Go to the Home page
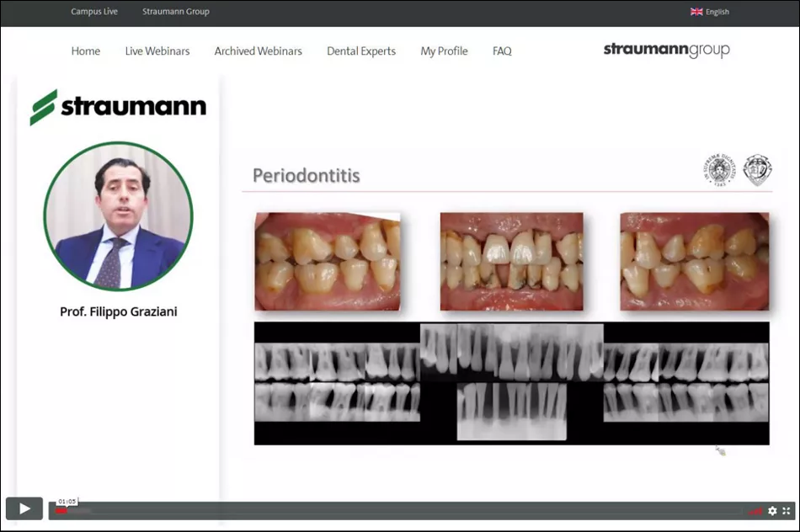 (x=86, y=51)
